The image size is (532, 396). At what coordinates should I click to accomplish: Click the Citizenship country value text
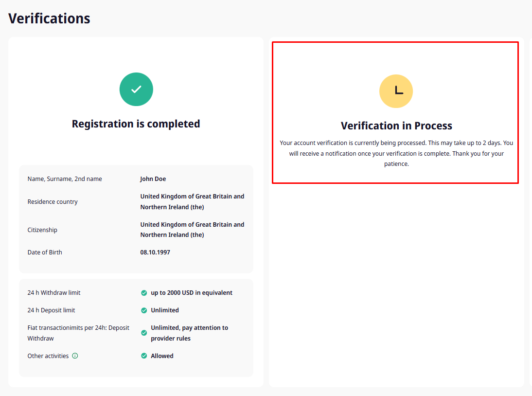[x=193, y=230]
